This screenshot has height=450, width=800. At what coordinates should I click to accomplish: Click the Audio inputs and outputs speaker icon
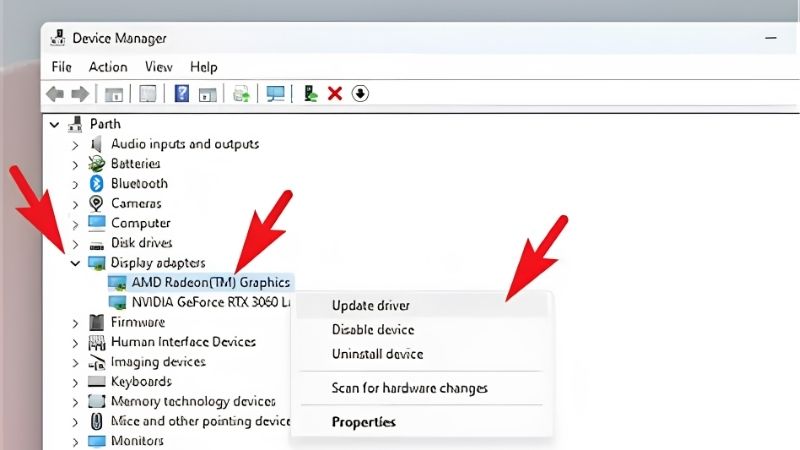[96, 144]
